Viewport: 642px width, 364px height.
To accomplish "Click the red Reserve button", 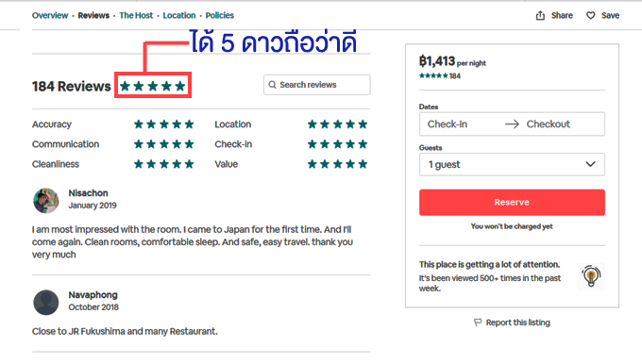I will 512,203.
